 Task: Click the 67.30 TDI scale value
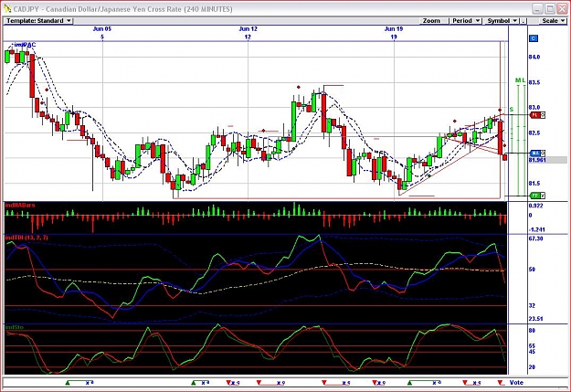tap(535, 238)
